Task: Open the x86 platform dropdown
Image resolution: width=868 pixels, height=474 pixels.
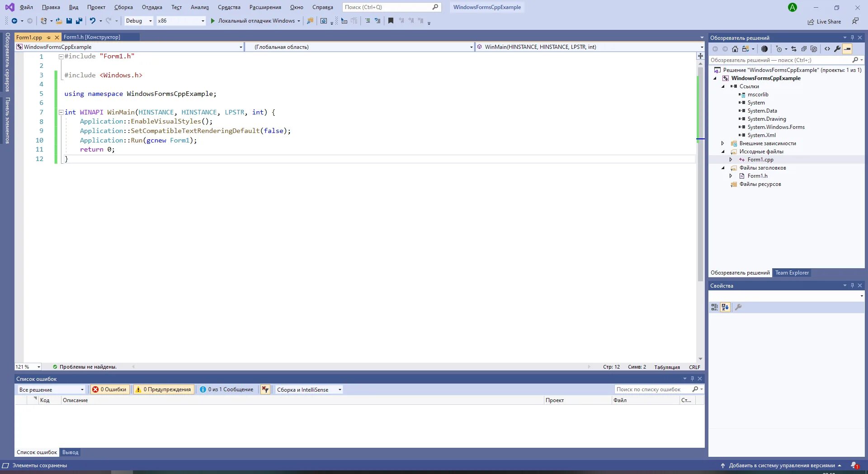Action: pos(181,21)
